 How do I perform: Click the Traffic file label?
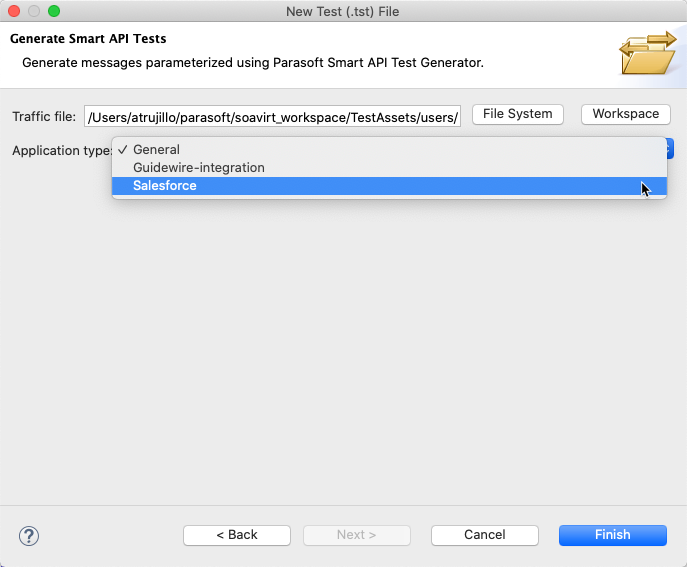coord(44,117)
